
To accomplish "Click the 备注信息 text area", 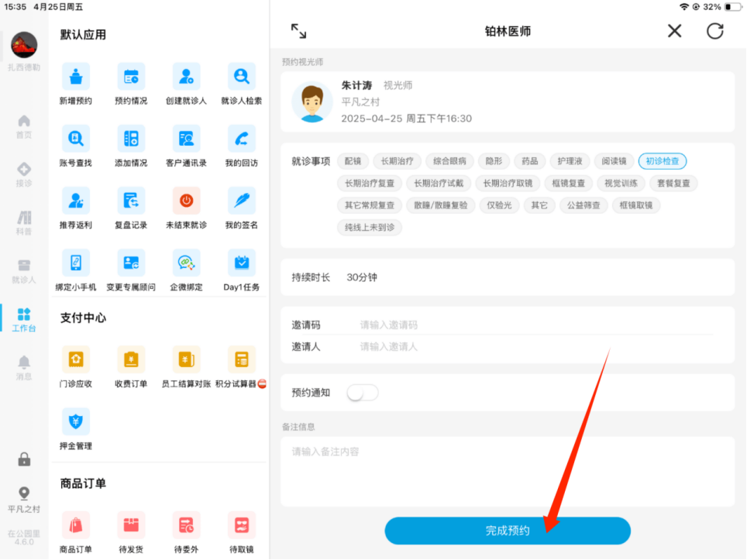I will pos(508,472).
